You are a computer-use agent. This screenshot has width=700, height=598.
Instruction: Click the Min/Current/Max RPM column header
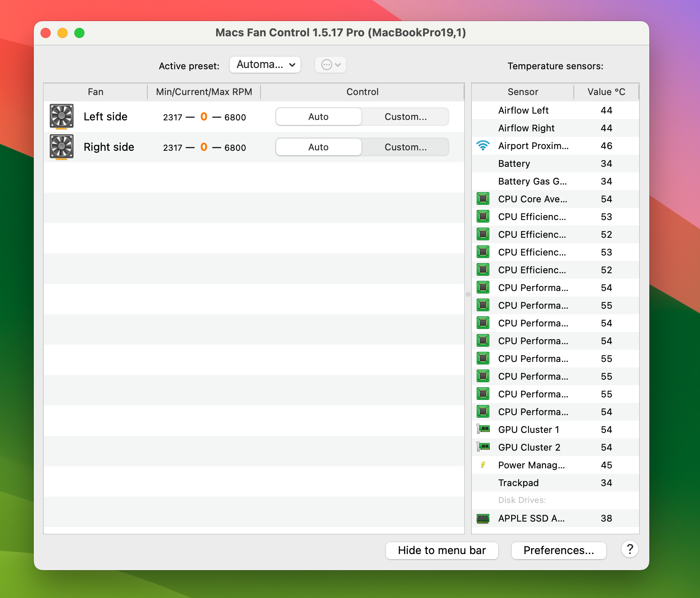(203, 92)
